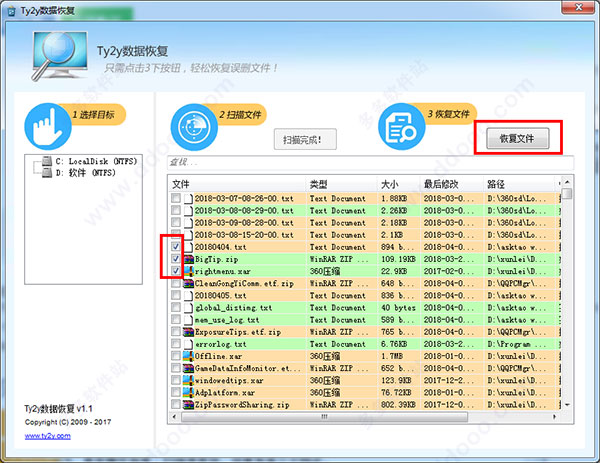
Task: Click the D:\Program path cell
Action: point(517,344)
